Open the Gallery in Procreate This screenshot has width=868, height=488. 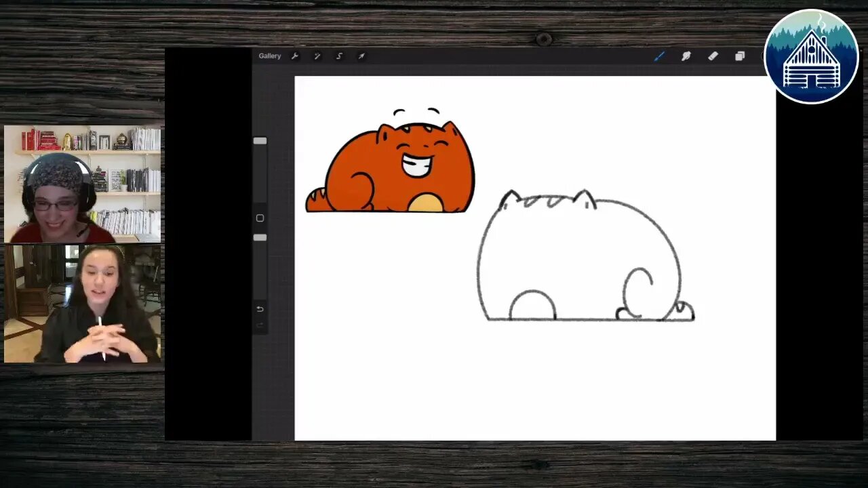click(269, 56)
